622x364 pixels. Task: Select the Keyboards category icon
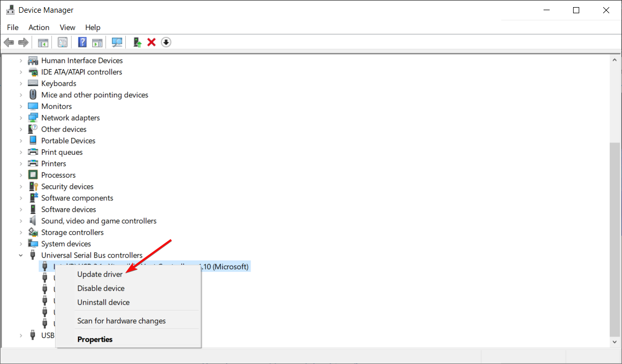point(33,83)
